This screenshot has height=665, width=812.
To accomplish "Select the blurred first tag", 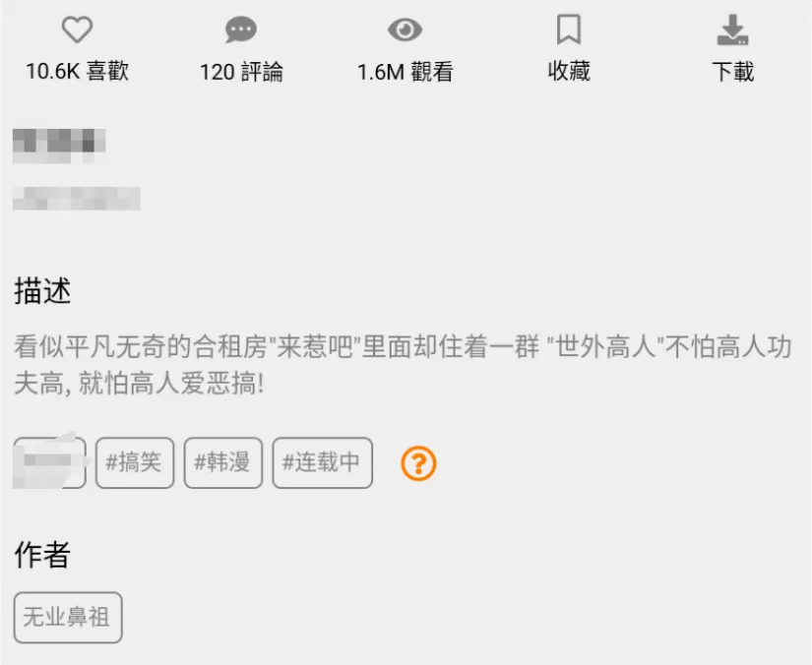I will (x=50, y=461).
